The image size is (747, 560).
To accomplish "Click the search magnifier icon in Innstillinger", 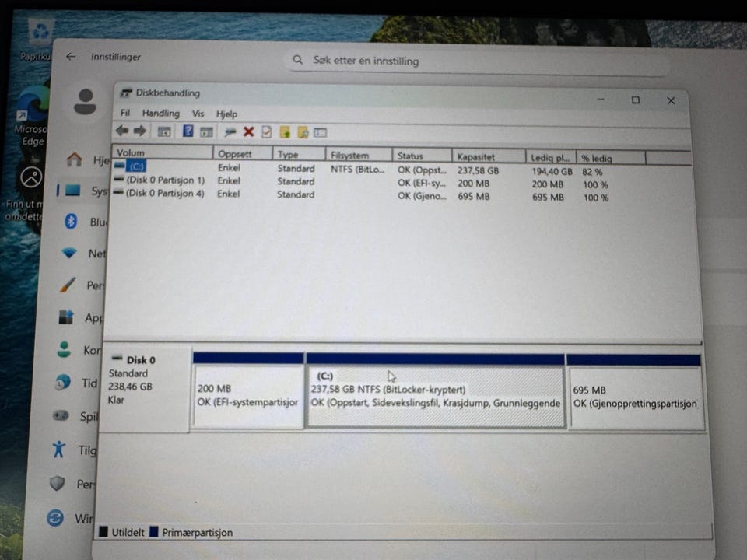I will (298, 60).
